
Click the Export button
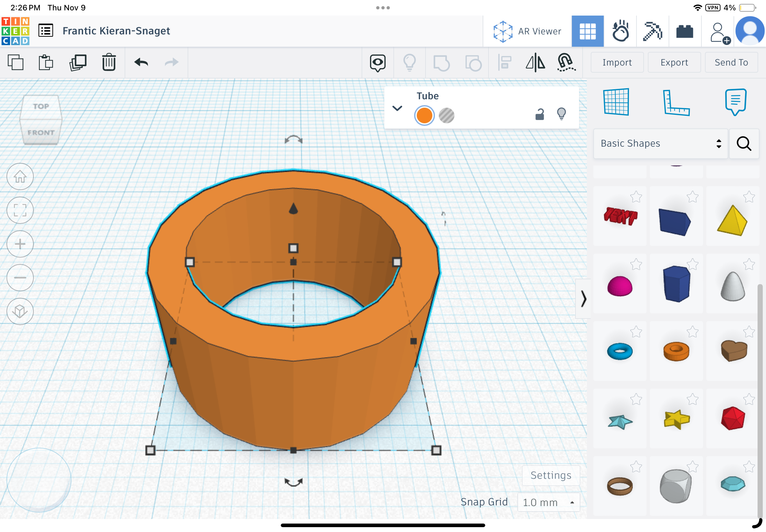tap(674, 62)
